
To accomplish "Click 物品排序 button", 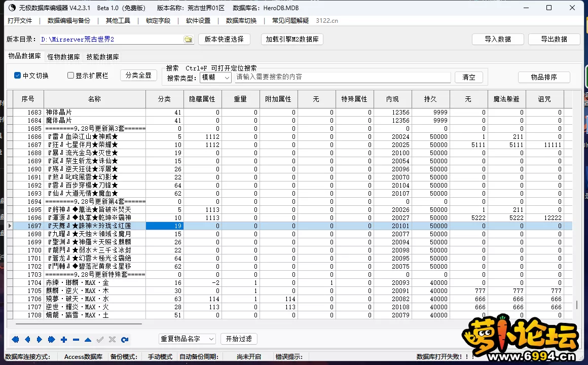I will pos(544,77).
